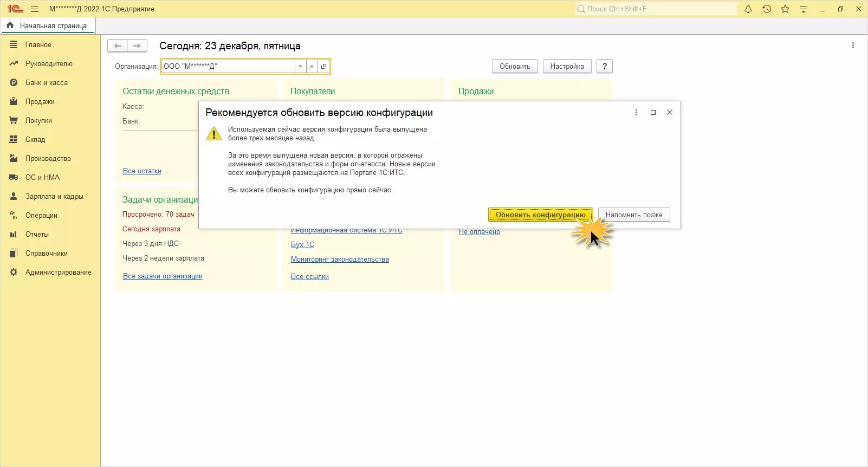Open the service menu lines icon in title bar
The image size is (868, 467).
tap(804, 9)
